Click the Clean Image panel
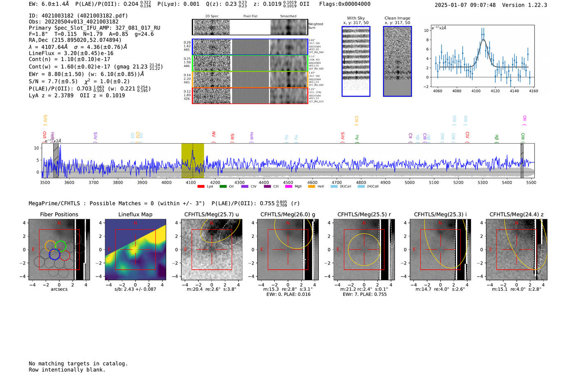Image resolution: width=576 pixels, height=392 pixels. click(x=397, y=61)
